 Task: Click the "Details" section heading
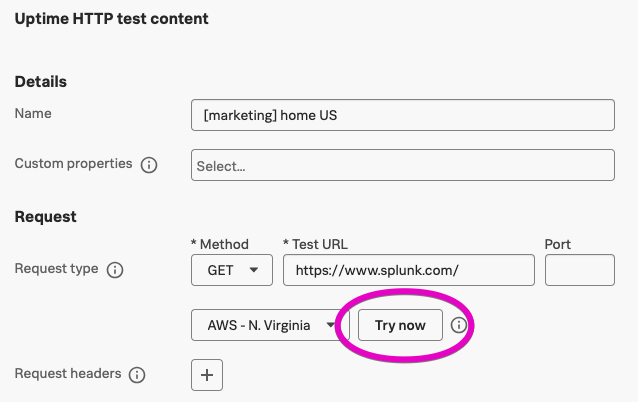40,82
